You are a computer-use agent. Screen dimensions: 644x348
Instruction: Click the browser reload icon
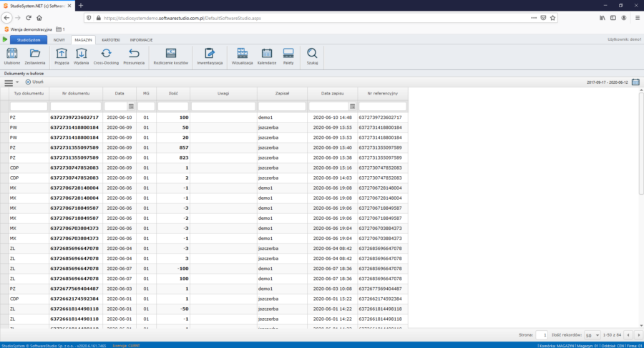[x=29, y=18]
